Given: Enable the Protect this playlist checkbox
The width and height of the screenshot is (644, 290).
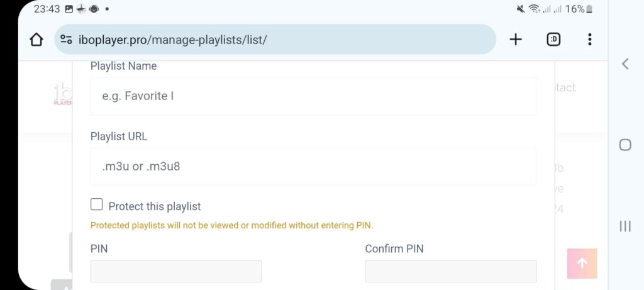Looking at the screenshot, I should coord(96,204).
